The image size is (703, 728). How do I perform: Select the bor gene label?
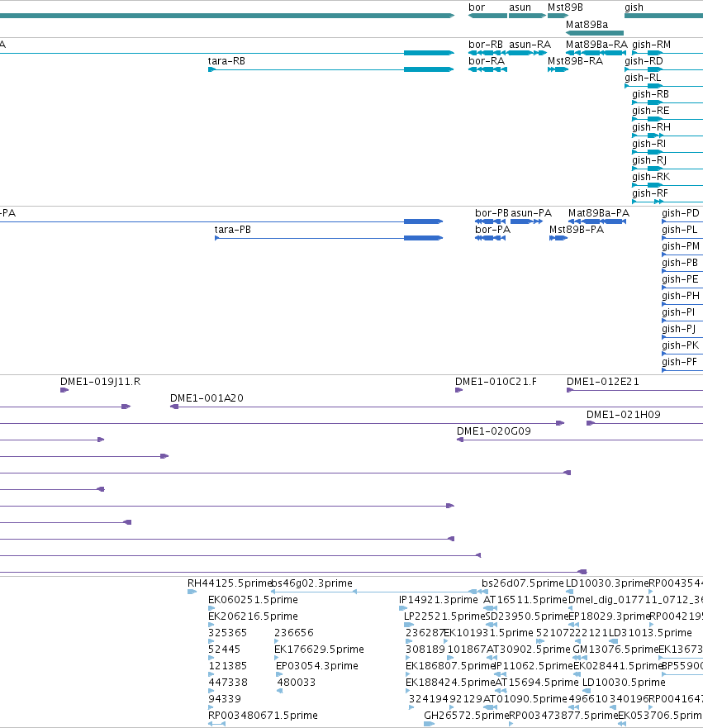point(477,7)
